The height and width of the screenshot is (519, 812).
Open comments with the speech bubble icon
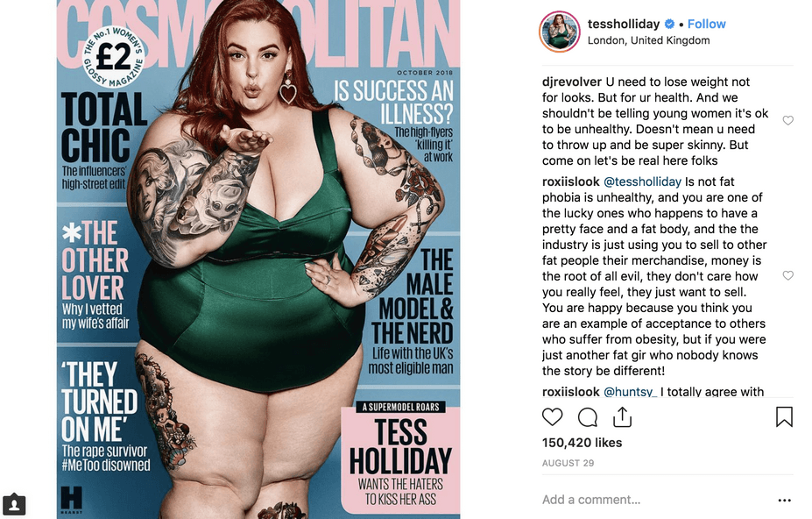click(587, 416)
